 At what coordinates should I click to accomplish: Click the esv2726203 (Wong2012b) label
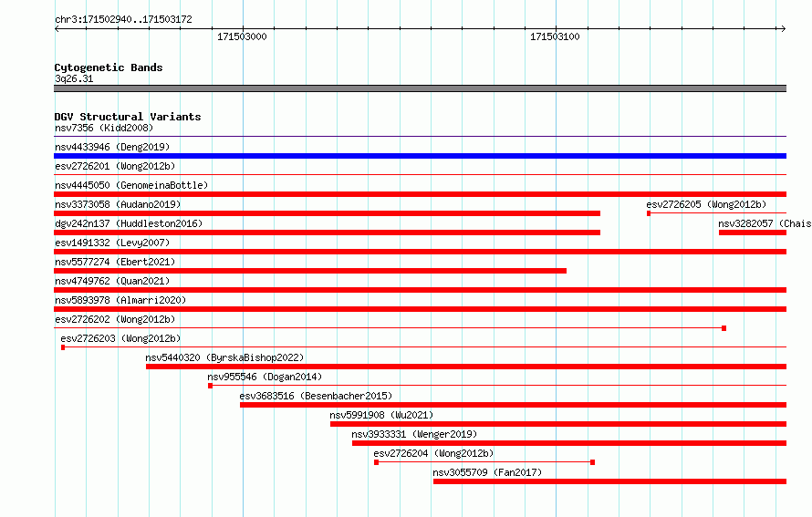coord(120,338)
